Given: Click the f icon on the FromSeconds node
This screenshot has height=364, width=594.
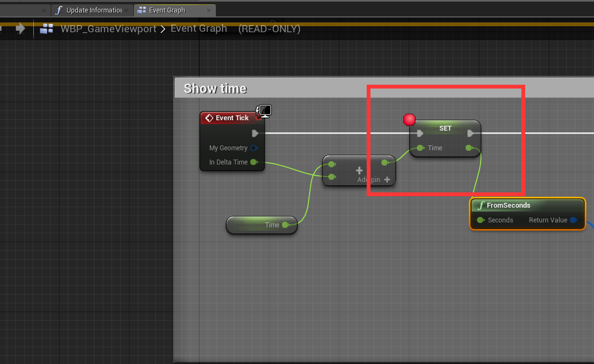Looking at the screenshot, I should (480, 205).
